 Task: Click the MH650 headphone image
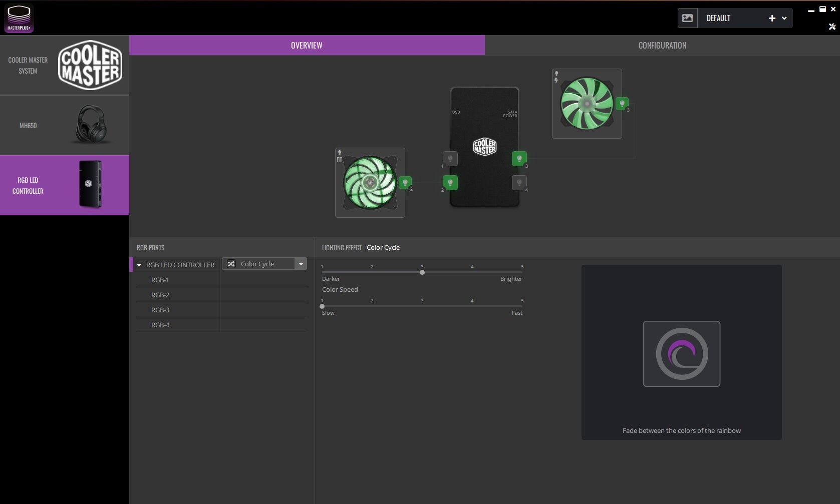(x=91, y=124)
